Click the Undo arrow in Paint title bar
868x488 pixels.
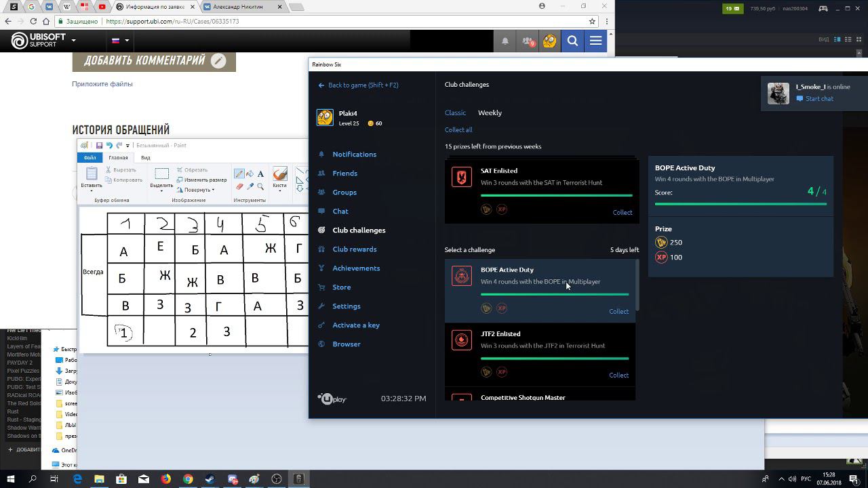[108, 145]
